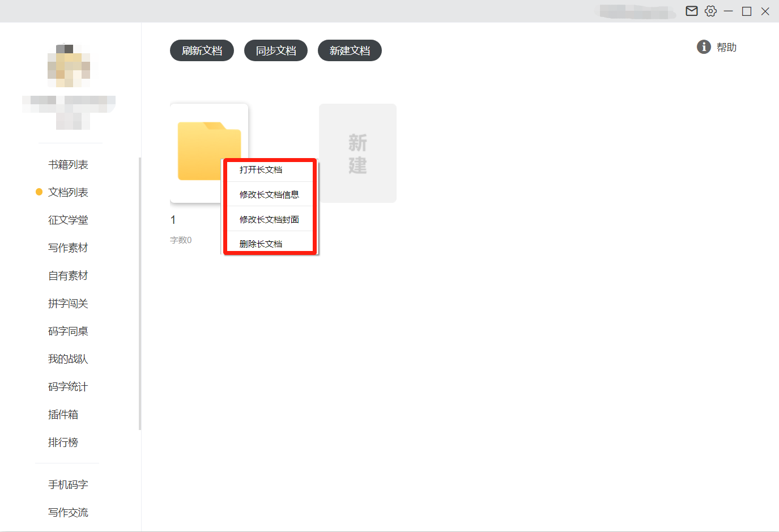Click document title "1"
The height and width of the screenshot is (532, 779).
point(173,220)
